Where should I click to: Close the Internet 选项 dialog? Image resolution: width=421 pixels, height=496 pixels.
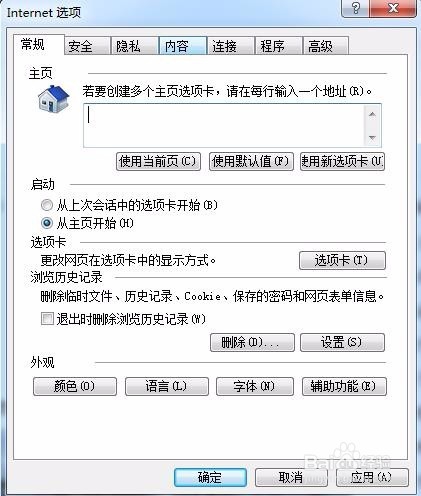(393, 8)
